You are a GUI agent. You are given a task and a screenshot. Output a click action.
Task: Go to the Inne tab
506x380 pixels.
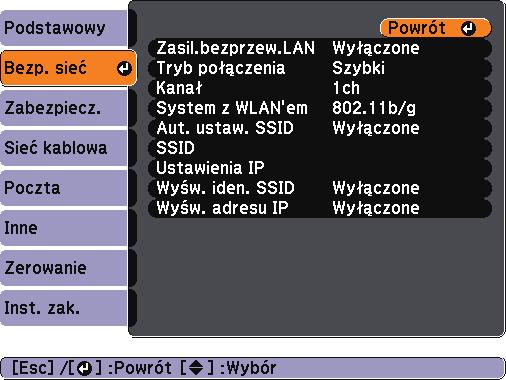click(x=64, y=228)
